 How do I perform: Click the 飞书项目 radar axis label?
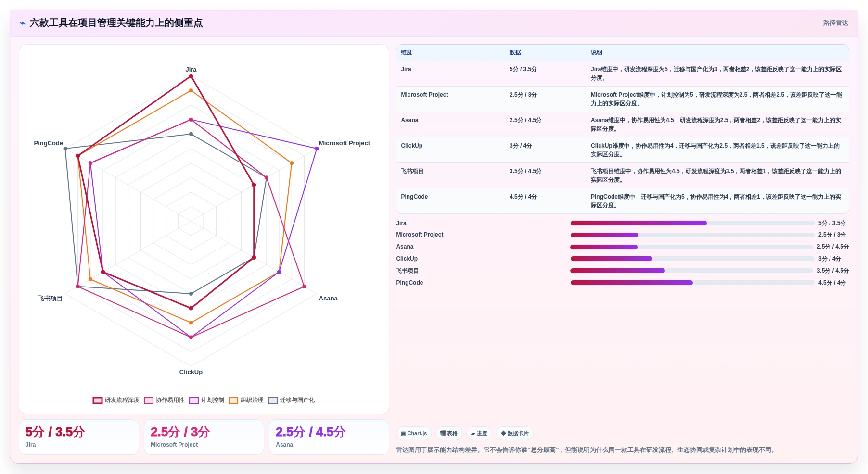pos(51,299)
